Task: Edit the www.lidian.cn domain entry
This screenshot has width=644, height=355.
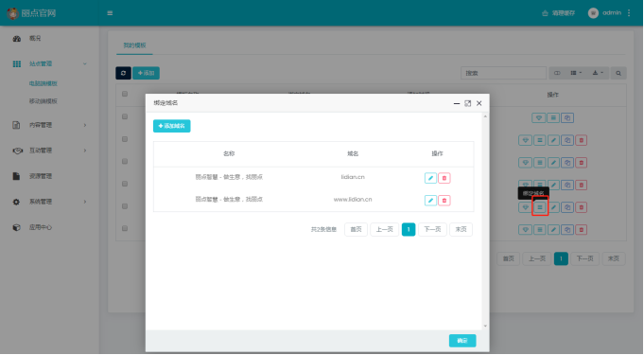Action: coord(430,201)
